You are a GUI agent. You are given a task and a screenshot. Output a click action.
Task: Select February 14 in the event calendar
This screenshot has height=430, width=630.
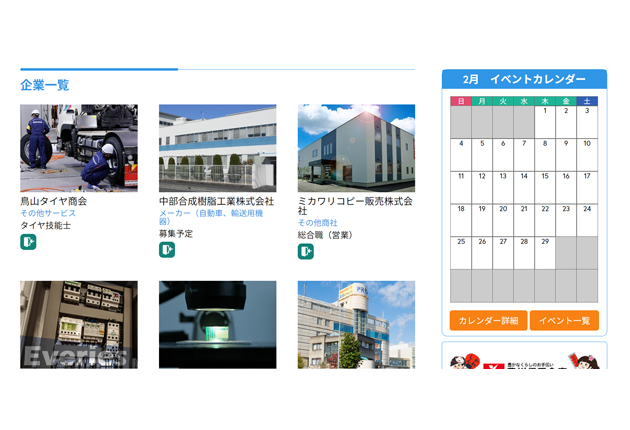(524, 187)
